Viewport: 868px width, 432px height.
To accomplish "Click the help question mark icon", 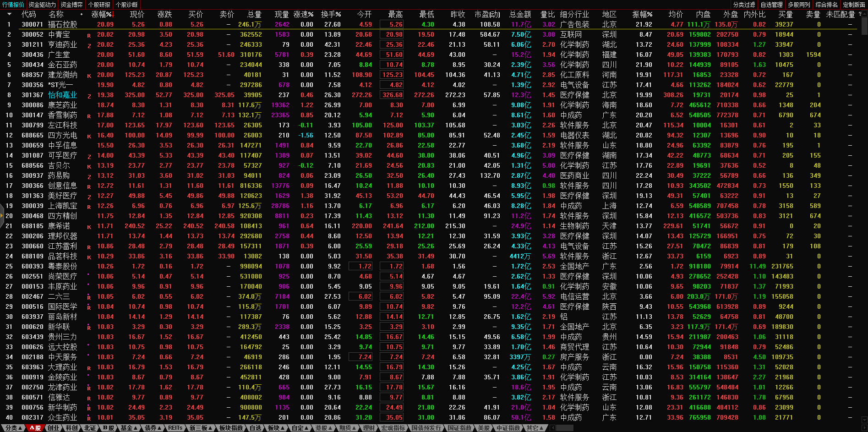I will click(860, 14).
